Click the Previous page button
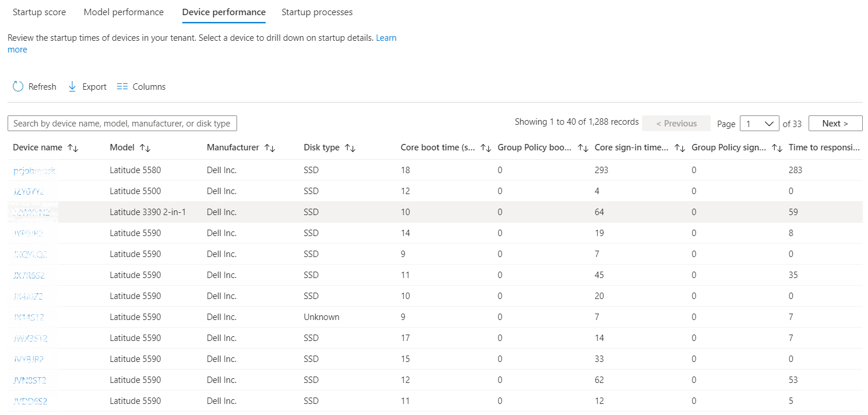Viewport: 868px width, 415px height. (676, 123)
